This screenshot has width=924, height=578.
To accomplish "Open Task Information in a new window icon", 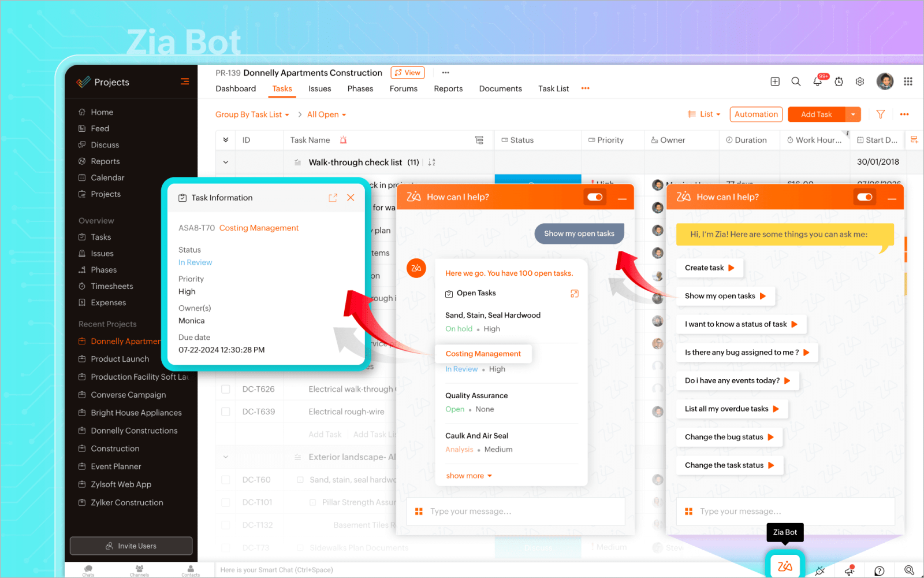I will coord(333,198).
